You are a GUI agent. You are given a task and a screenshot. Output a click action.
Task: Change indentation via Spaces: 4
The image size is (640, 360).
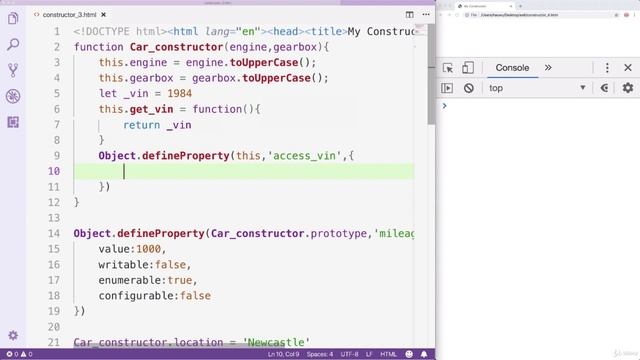coord(320,354)
